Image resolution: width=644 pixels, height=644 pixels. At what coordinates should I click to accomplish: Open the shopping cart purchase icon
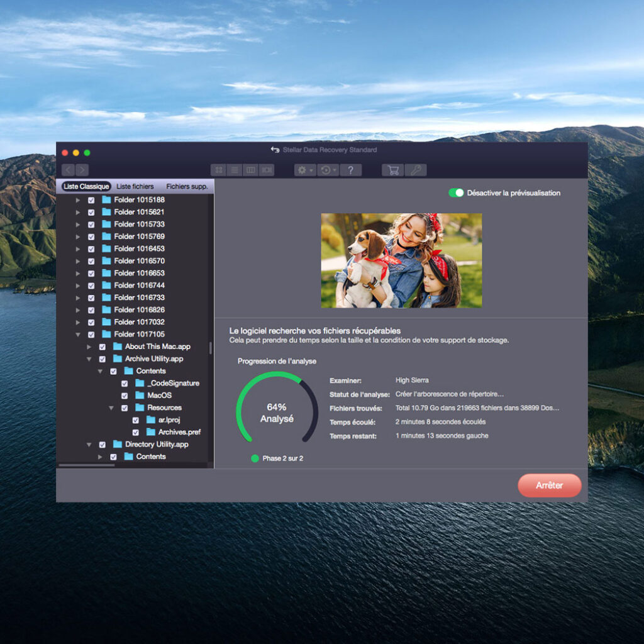[x=393, y=170]
